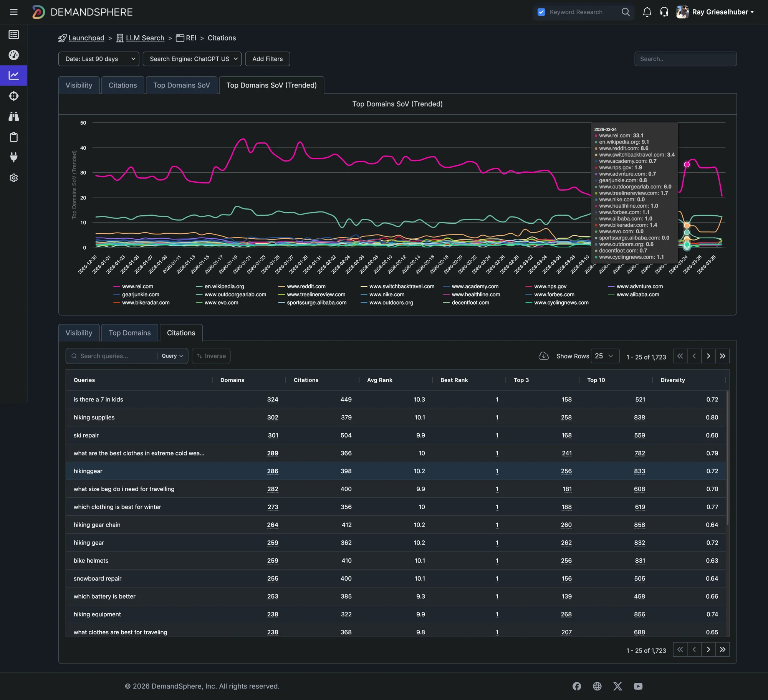Uncheck the Keyword Research checkbox

tap(541, 12)
